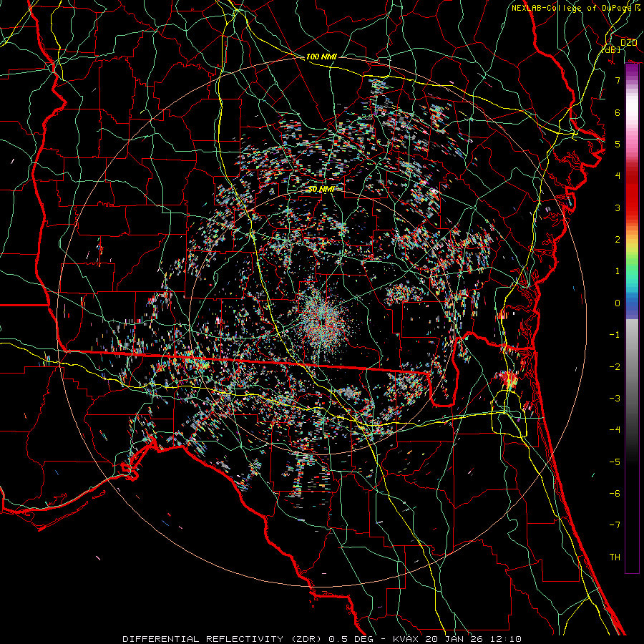The height and width of the screenshot is (644, 644).
Task: Click the legend value -7
Action: click(x=615, y=525)
